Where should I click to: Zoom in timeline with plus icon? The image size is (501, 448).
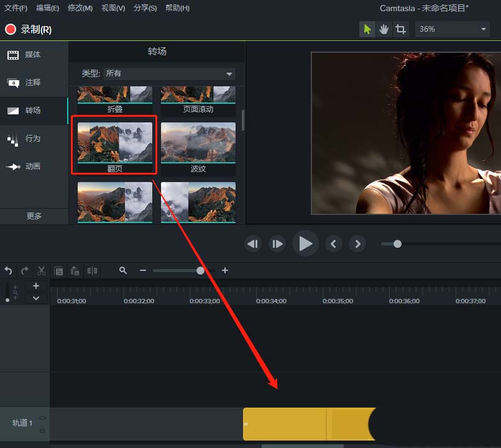[x=225, y=270]
